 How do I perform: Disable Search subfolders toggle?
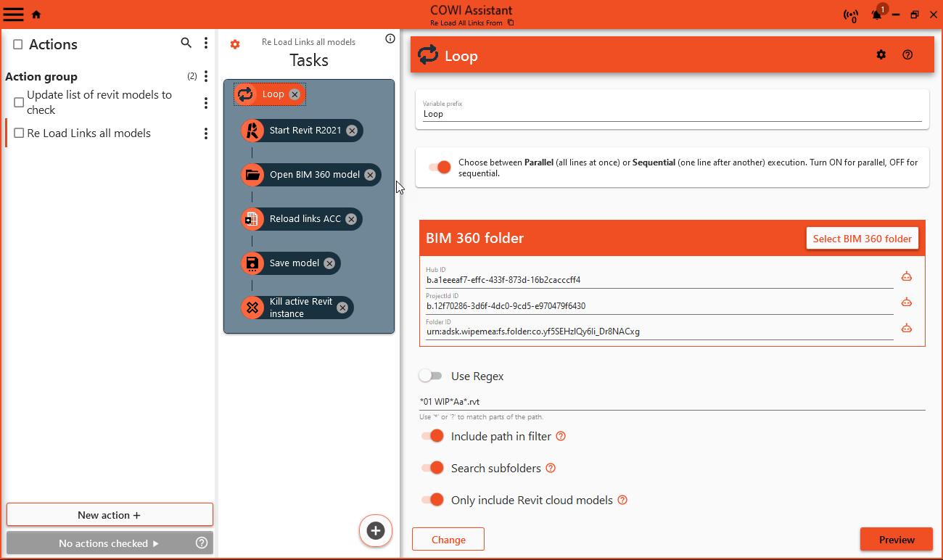[x=433, y=468]
